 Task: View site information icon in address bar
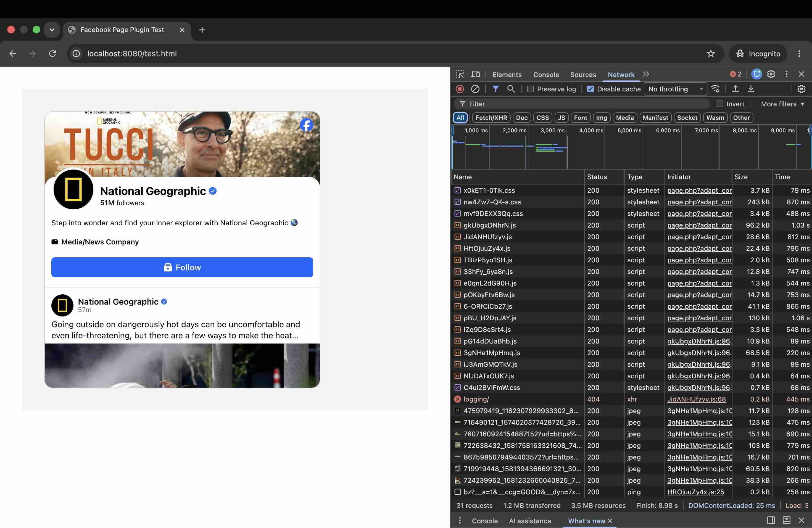(77, 54)
